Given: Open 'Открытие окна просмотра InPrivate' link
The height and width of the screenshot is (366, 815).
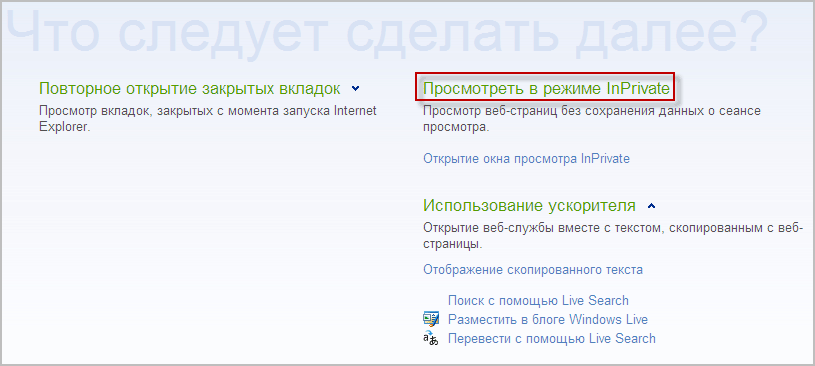Looking at the screenshot, I should [527, 159].
